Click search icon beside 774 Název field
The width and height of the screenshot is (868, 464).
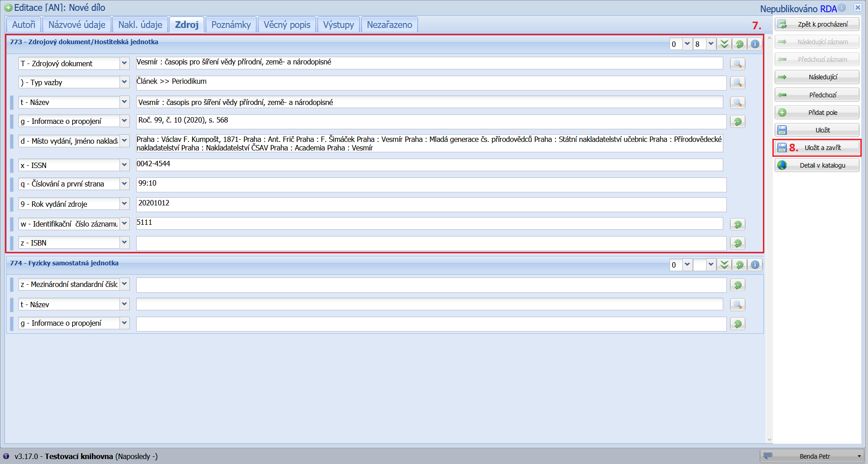737,305
